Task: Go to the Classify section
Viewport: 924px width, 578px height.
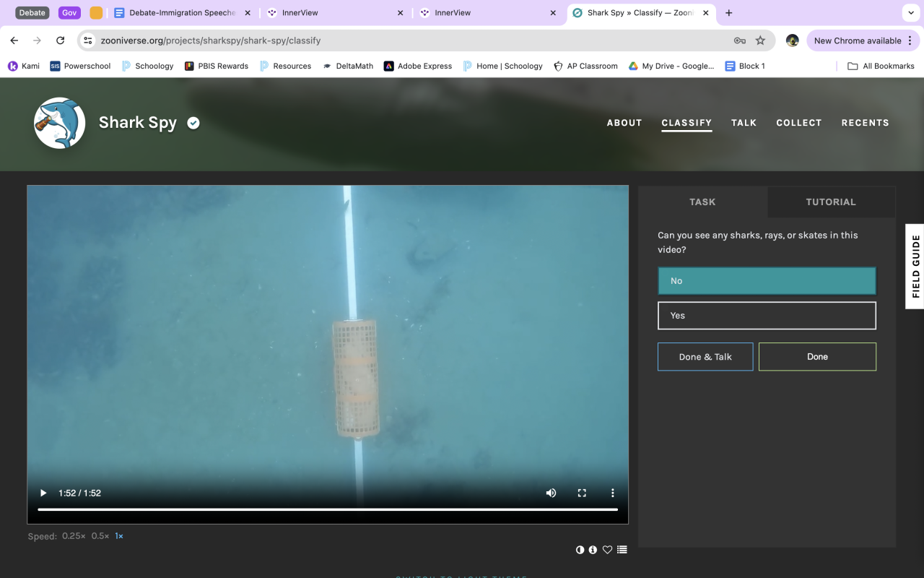Action: point(687,123)
